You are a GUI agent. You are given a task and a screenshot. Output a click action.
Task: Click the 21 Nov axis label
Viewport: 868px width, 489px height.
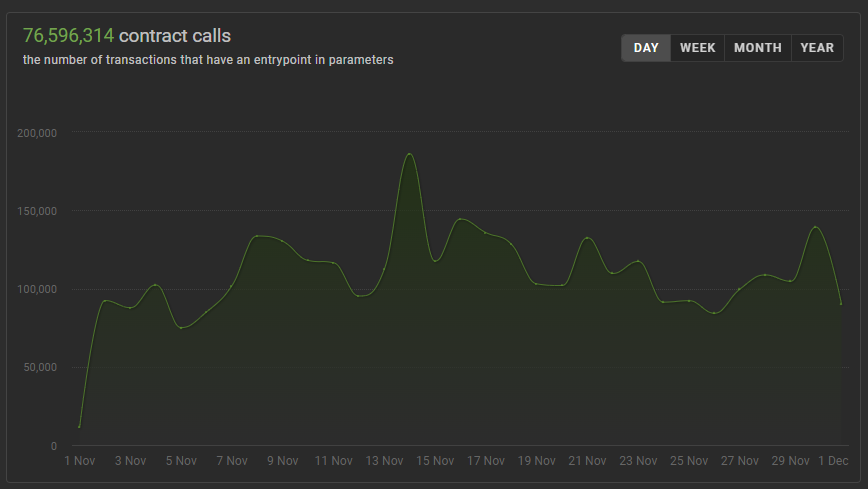tap(587, 461)
